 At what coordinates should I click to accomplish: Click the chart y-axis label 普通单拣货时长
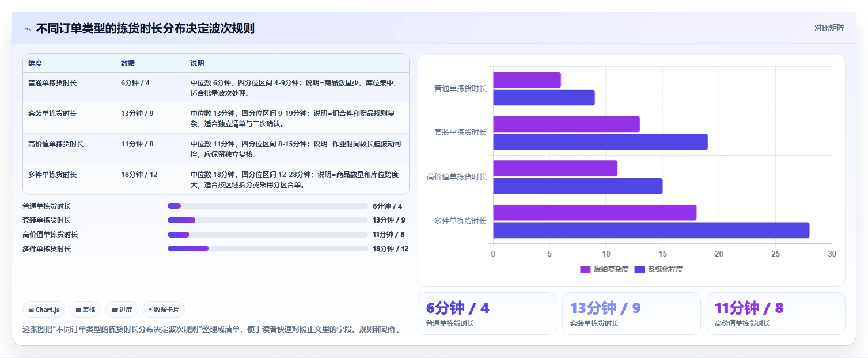click(x=460, y=88)
